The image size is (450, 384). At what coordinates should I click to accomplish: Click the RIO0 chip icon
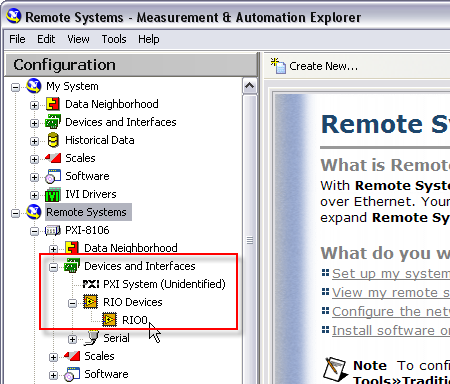110,320
